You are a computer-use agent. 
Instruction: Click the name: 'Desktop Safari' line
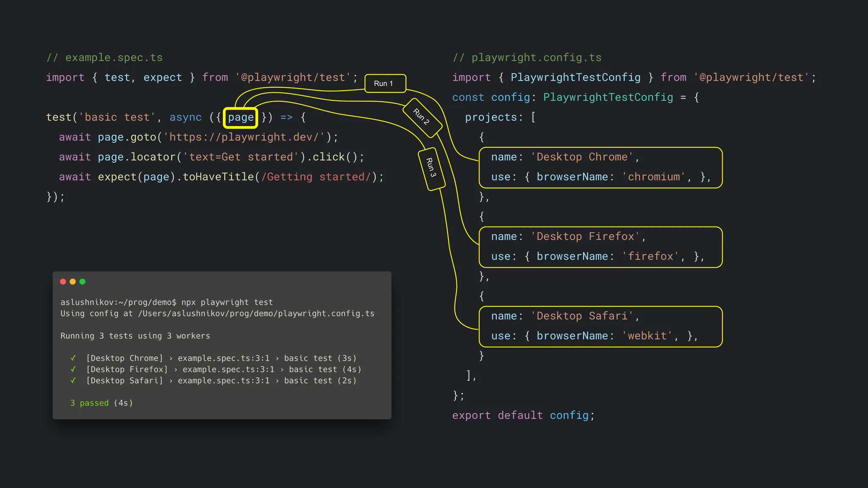click(x=565, y=316)
